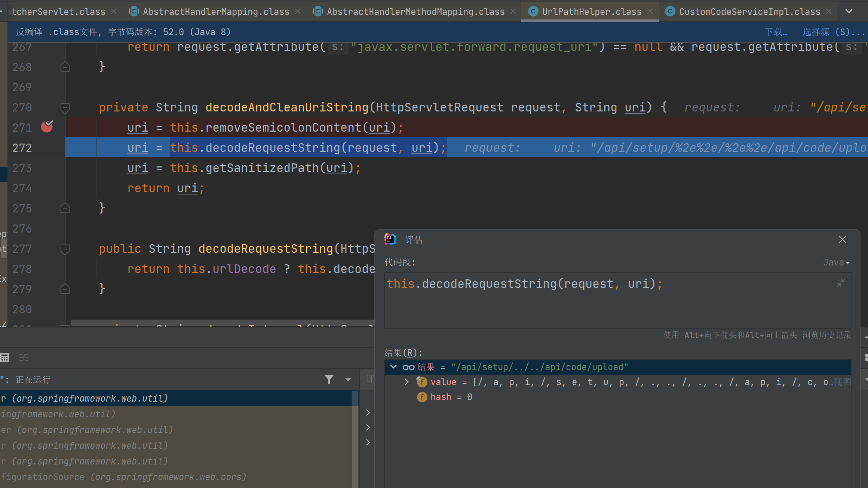
Task: Switch to AbstractHandlerMapping.class tab
Action: pos(216,12)
